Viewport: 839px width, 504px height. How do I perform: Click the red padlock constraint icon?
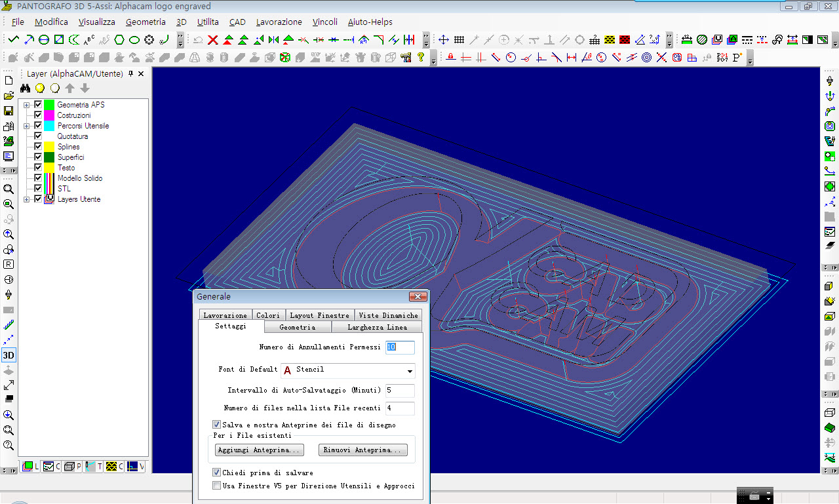451,58
